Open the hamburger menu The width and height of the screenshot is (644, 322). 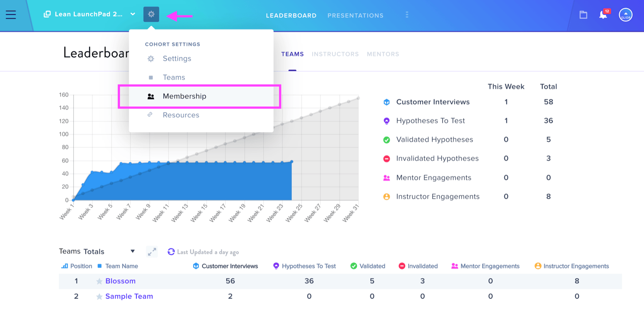pyautogui.click(x=11, y=15)
